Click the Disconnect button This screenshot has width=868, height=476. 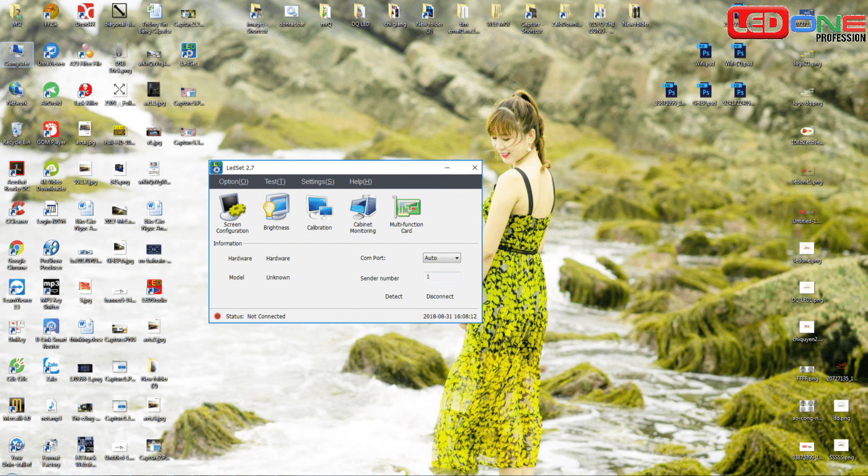coord(440,297)
